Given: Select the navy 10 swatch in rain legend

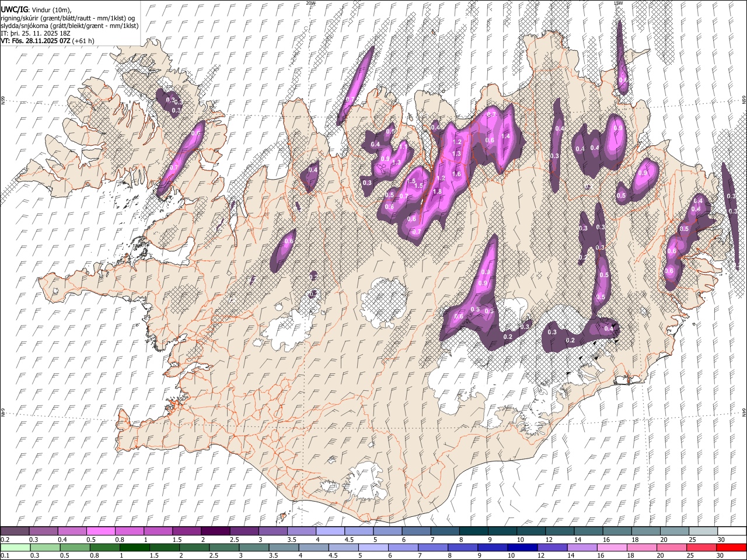Looking at the screenshot, I should (522, 547).
